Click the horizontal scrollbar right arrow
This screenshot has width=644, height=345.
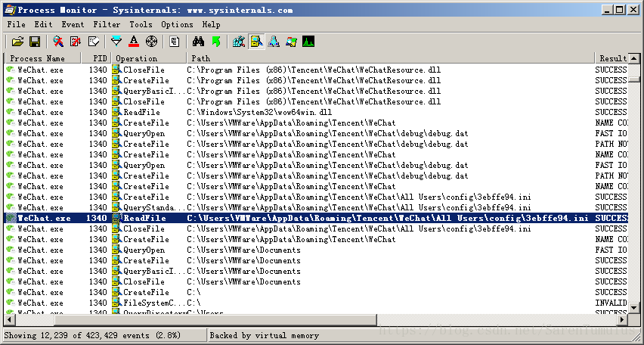coord(623,319)
